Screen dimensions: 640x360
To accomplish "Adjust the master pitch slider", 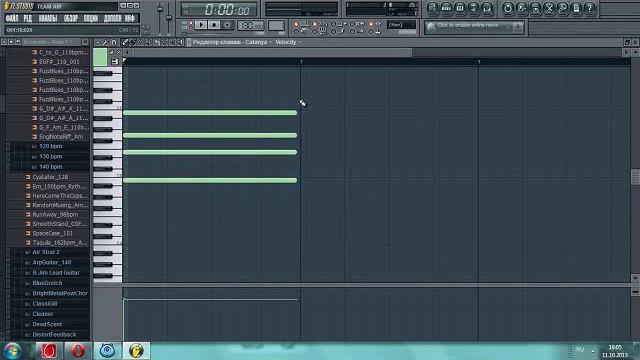I will tap(169, 17).
